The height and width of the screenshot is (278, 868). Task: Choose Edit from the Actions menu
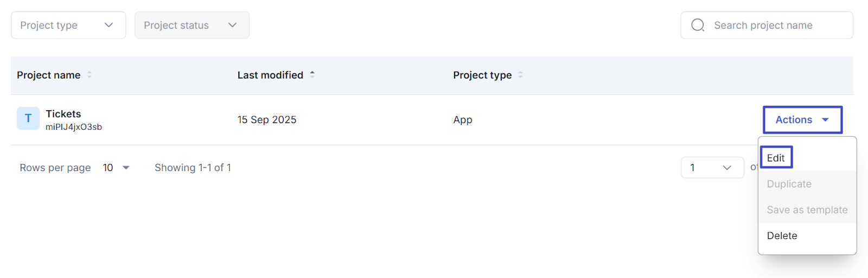click(776, 158)
